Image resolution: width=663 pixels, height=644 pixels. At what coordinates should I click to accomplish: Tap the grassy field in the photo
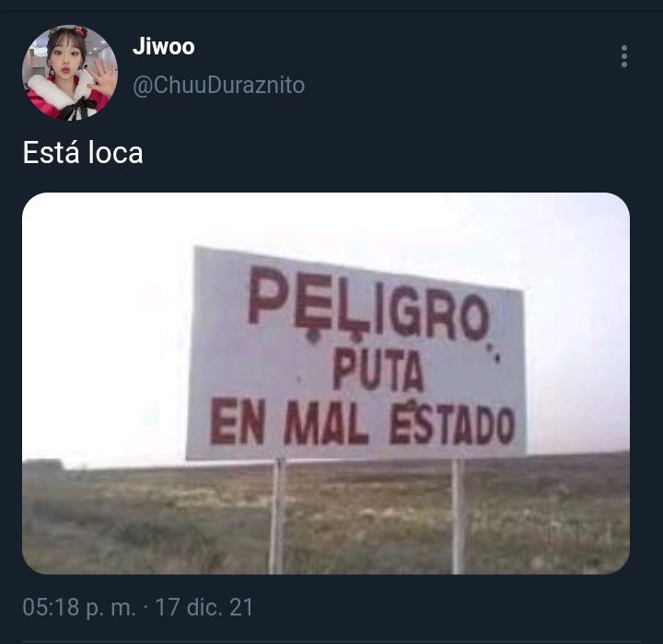point(148,521)
